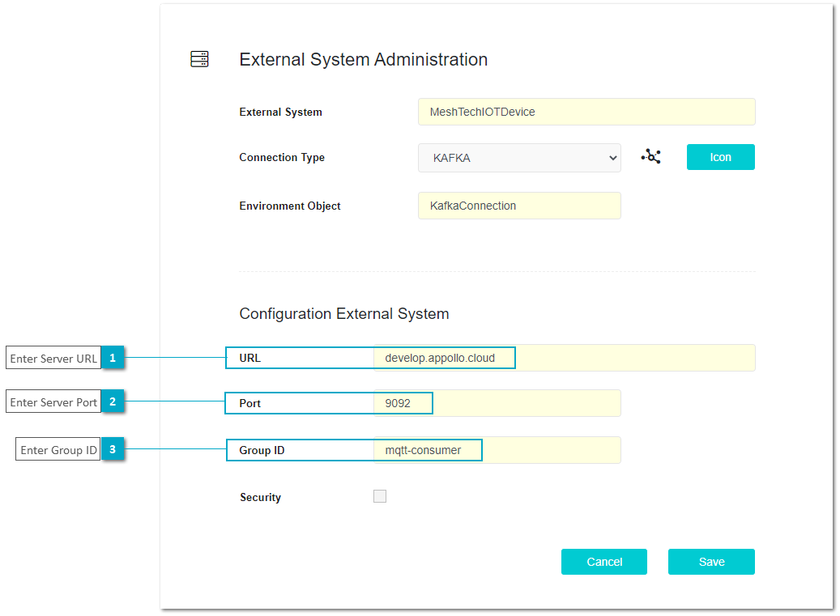Click the Port field with 9092

(497, 403)
